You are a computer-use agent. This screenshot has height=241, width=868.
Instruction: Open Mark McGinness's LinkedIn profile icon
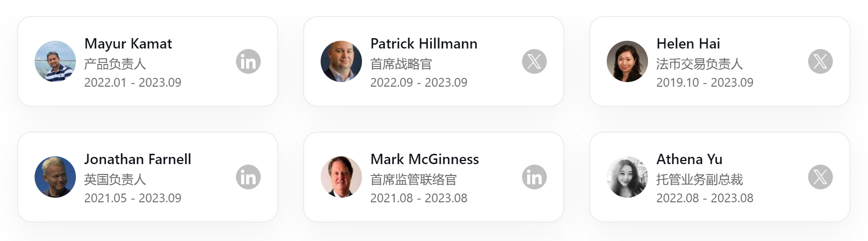coord(534,178)
